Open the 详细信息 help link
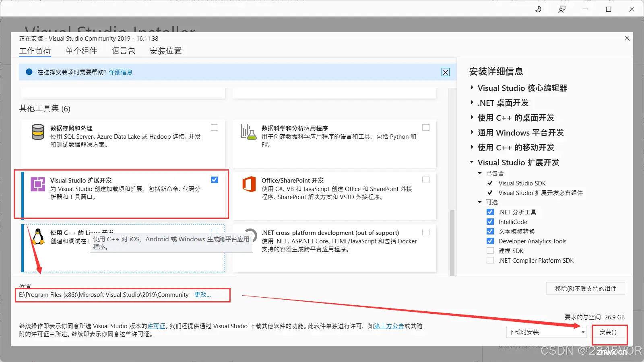This screenshot has width=644, height=362. pos(121,72)
